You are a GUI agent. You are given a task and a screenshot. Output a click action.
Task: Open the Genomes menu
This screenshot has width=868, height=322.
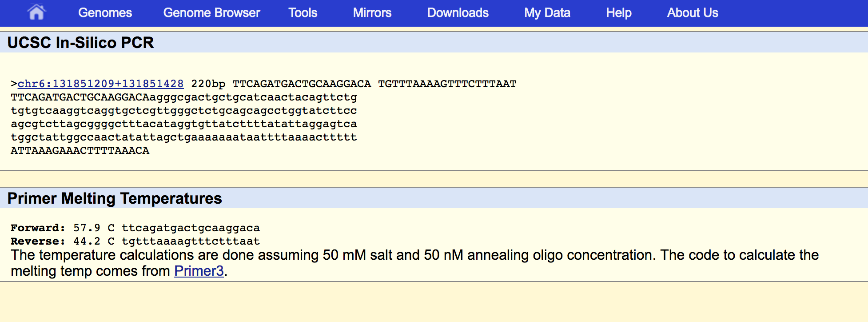[105, 12]
